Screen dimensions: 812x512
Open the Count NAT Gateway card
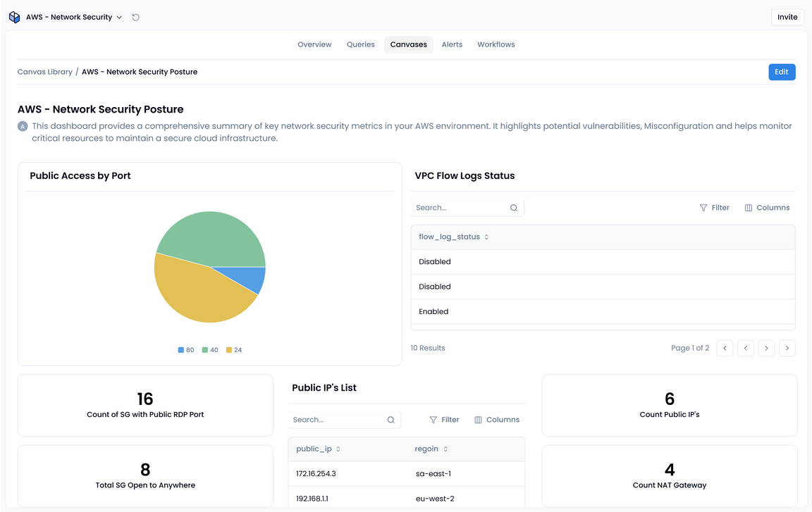669,476
